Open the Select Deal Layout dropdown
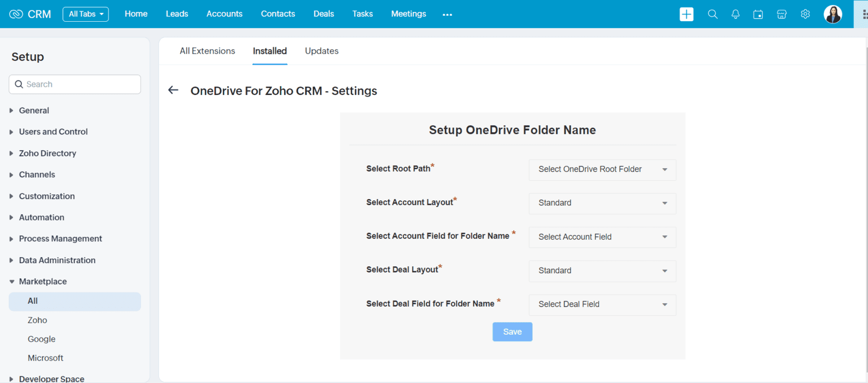Screen dimensions: 868x383 (602, 271)
